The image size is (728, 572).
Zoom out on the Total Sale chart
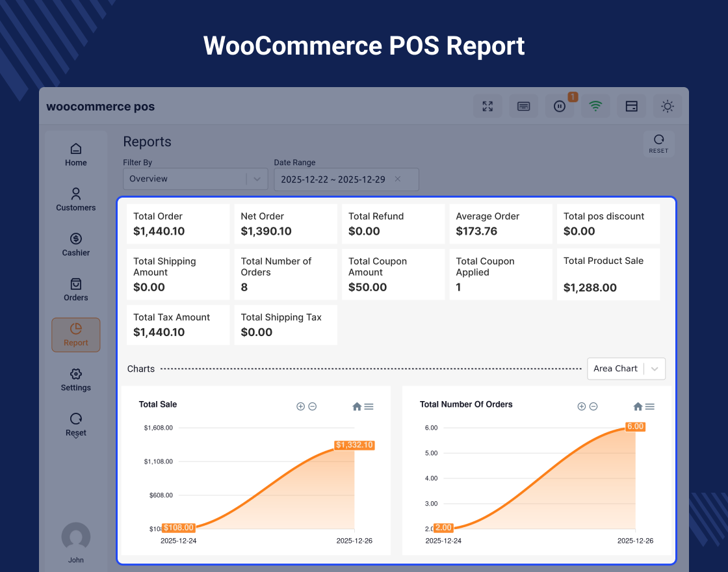click(x=313, y=406)
